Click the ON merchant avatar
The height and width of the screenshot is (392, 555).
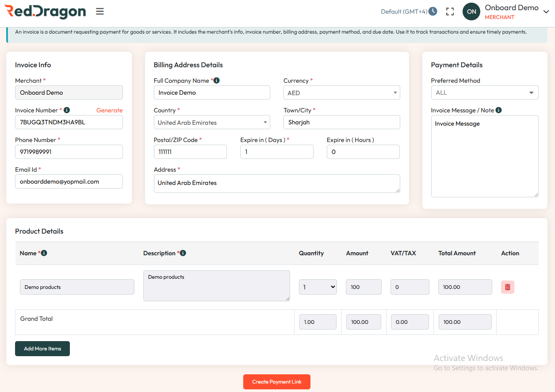[x=471, y=12]
